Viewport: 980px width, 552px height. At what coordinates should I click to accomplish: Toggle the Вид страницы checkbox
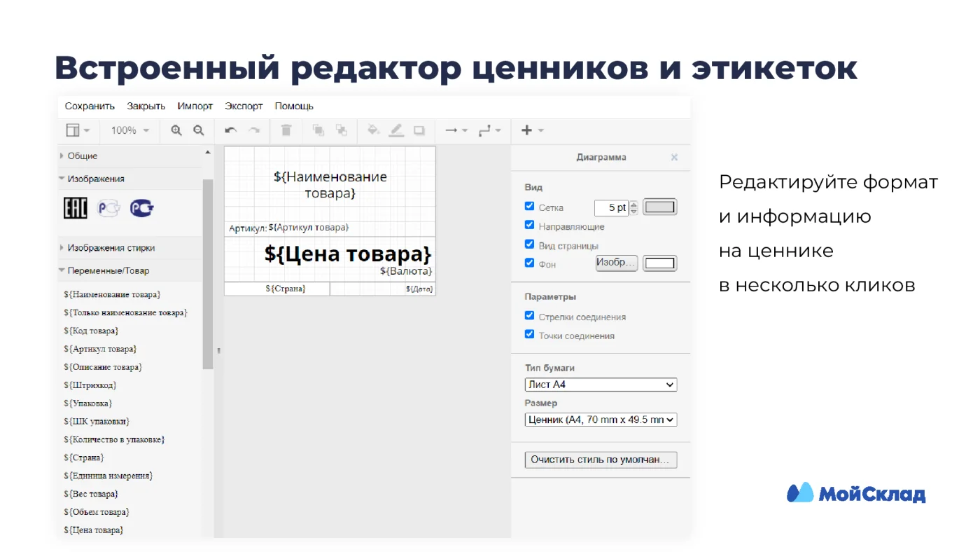[x=529, y=244]
